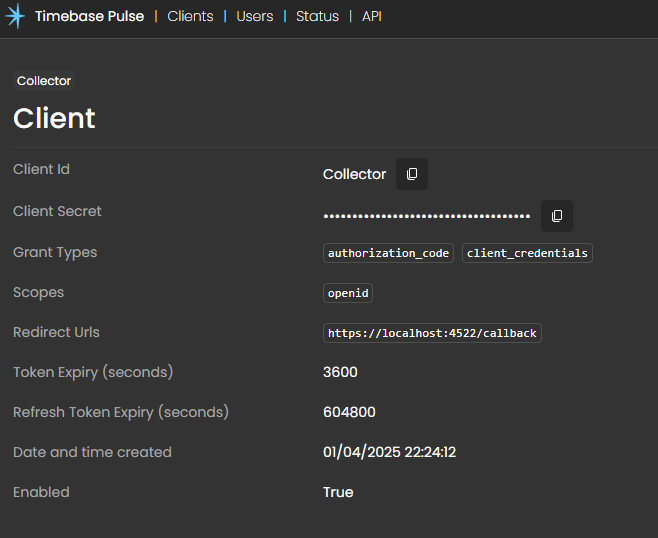Click the Client page heading
Image resolution: width=658 pixels, height=538 pixels.
click(54, 118)
